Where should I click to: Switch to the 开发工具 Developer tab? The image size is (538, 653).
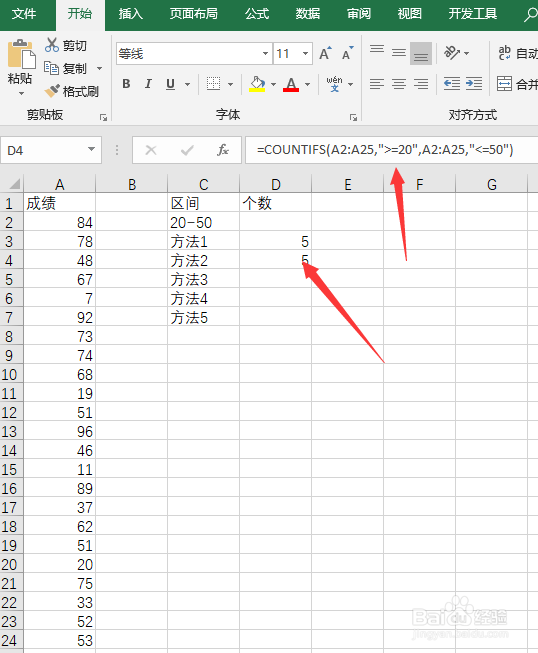(x=473, y=14)
